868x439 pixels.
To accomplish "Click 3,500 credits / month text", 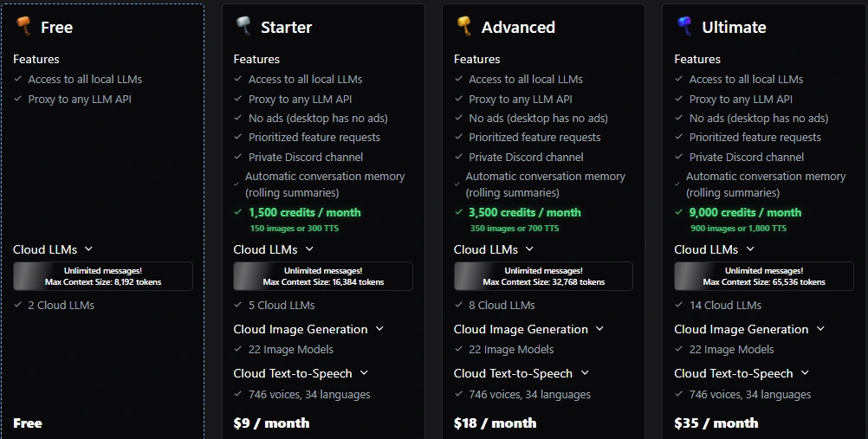I will [525, 213].
